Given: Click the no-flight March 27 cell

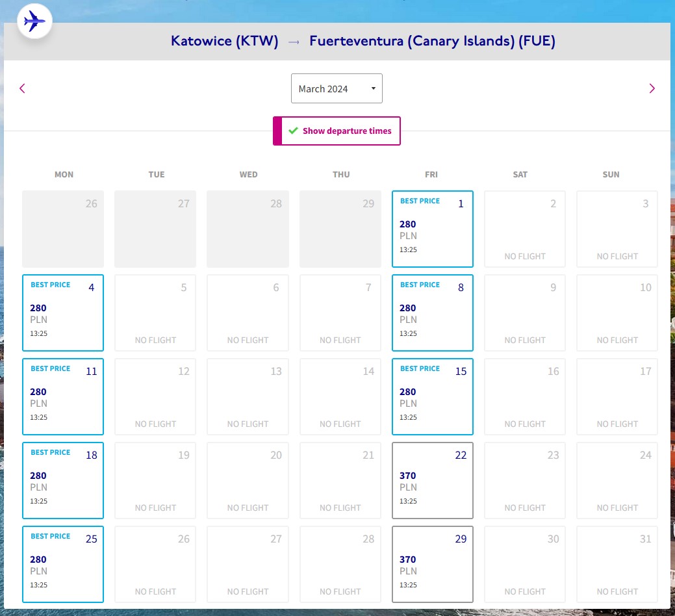Looking at the screenshot, I should [248, 565].
